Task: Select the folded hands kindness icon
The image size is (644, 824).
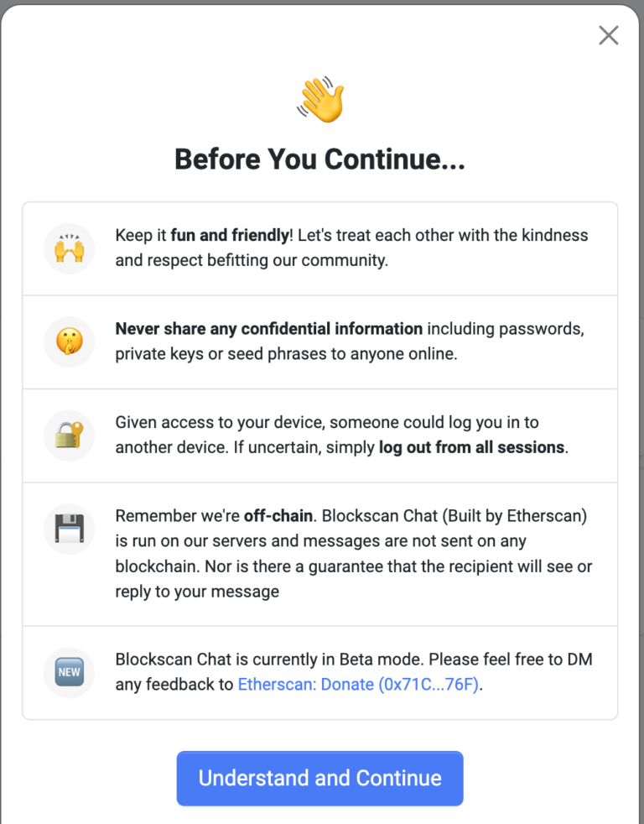Action: 69,248
